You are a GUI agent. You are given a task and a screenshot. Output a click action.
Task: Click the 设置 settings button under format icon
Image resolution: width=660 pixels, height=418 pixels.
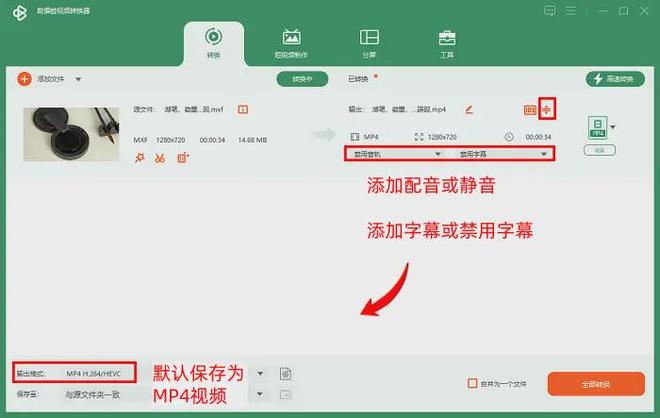pos(599,150)
